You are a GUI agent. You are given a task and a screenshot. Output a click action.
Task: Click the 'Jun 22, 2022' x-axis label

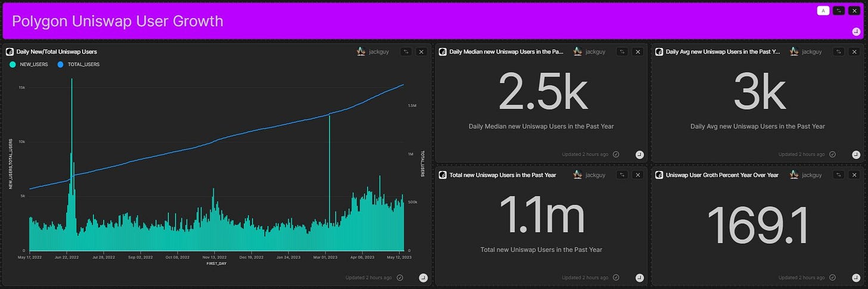[x=66, y=257]
